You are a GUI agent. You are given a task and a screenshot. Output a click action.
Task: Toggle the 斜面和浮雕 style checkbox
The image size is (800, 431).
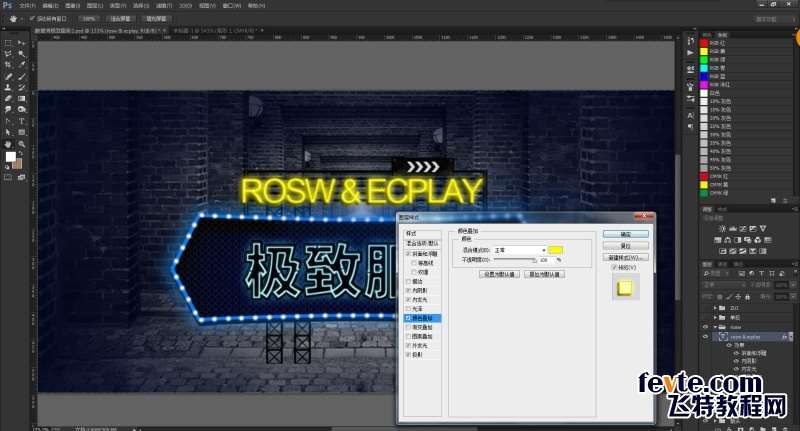(408, 253)
